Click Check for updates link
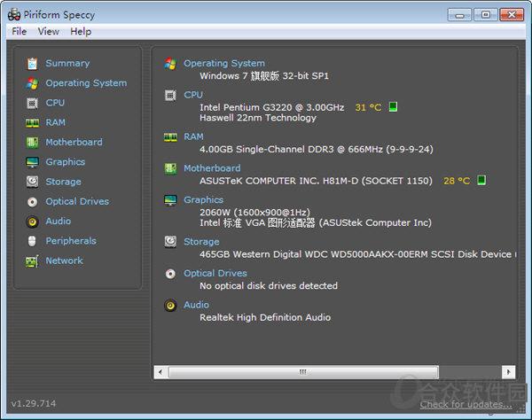The image size is (532, 420). (x=465, y=404)
